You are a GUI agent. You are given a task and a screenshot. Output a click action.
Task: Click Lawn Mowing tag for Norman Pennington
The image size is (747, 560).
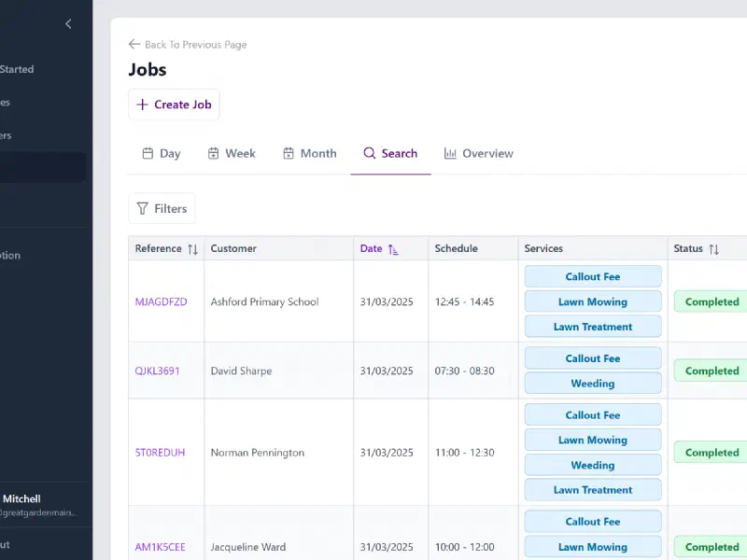pyautogui.click(x=593, y=440)
